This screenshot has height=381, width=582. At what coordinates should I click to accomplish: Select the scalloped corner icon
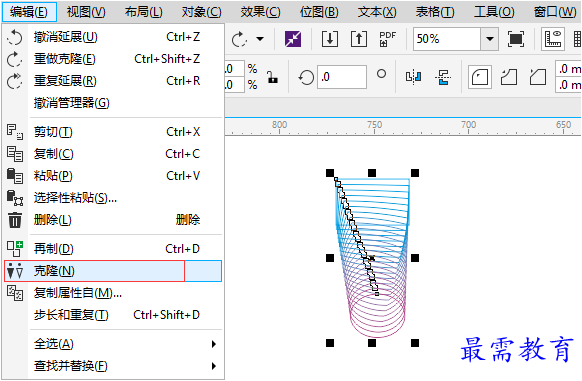509,77
